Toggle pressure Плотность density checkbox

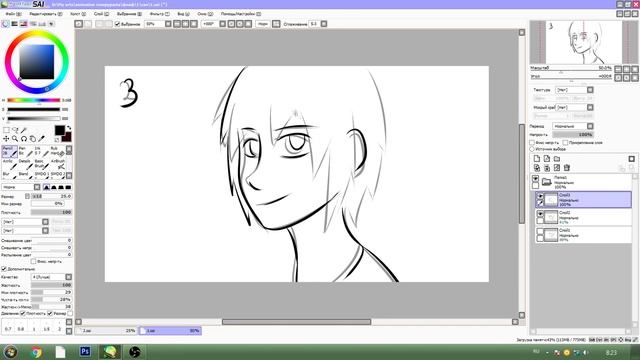[23, 313]
